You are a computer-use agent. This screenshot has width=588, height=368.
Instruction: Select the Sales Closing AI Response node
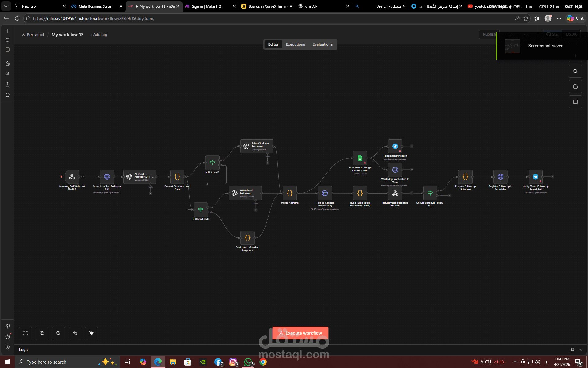[257, 146]
